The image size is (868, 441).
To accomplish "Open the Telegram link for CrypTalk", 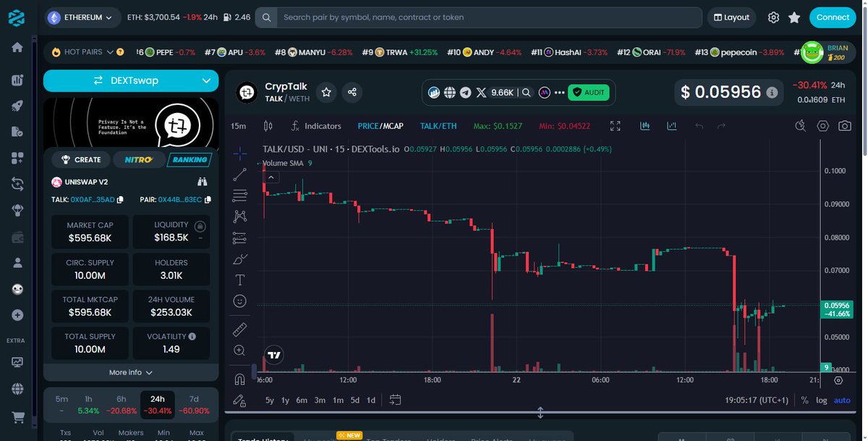I will click(465, 93).
